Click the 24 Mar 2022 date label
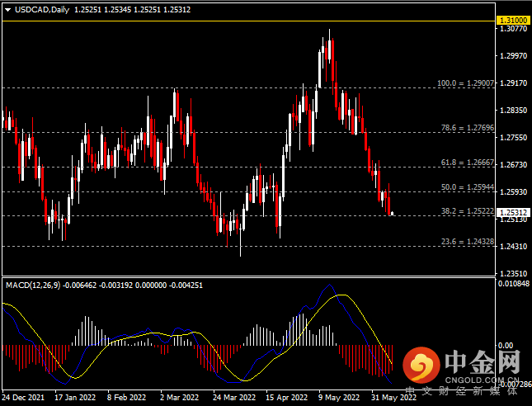 coord(234,397)
